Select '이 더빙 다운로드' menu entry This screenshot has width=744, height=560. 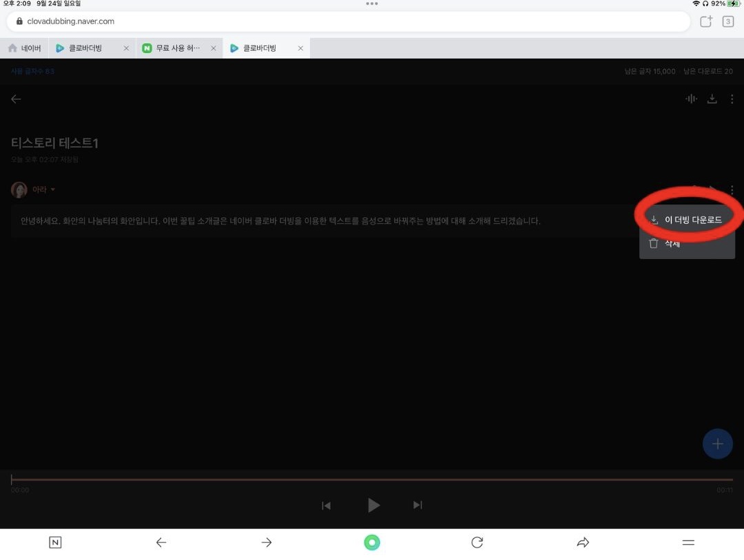coord(687,220)
